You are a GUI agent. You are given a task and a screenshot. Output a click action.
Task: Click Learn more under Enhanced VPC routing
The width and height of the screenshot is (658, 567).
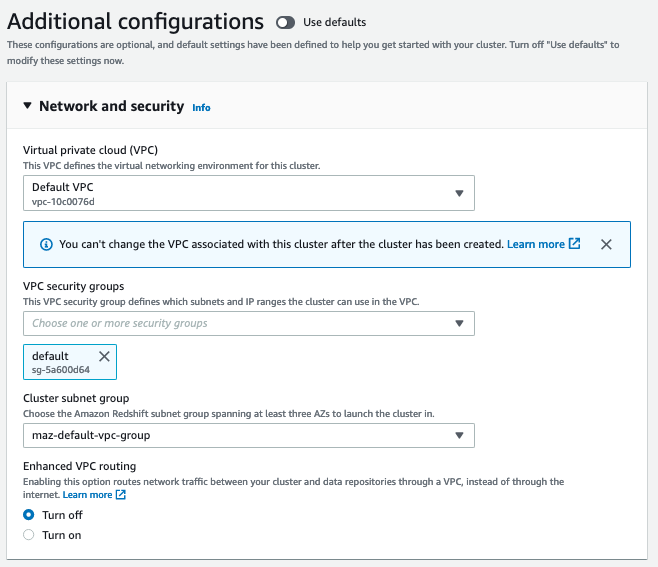click(x=87, y=495)
